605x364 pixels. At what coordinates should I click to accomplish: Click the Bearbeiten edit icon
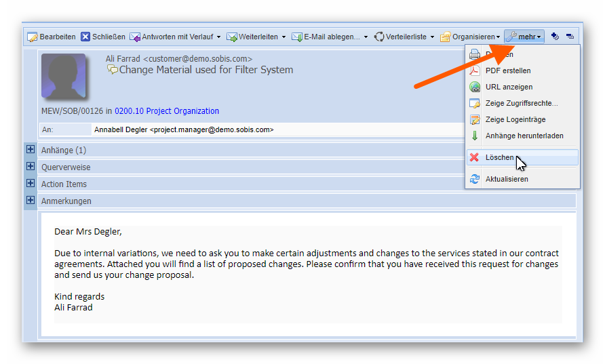tap(32, 37)
